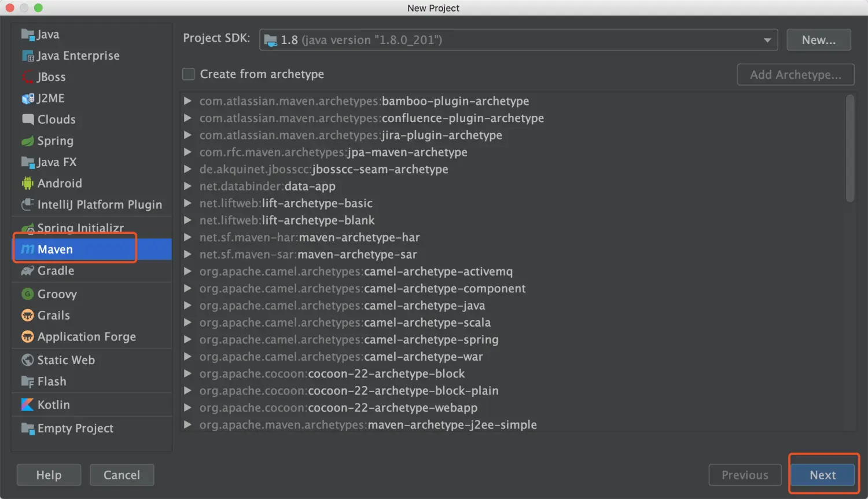Expand jpa-maven-archetype entry
Viewport: 868px width, 499px height.
[187, 152]
